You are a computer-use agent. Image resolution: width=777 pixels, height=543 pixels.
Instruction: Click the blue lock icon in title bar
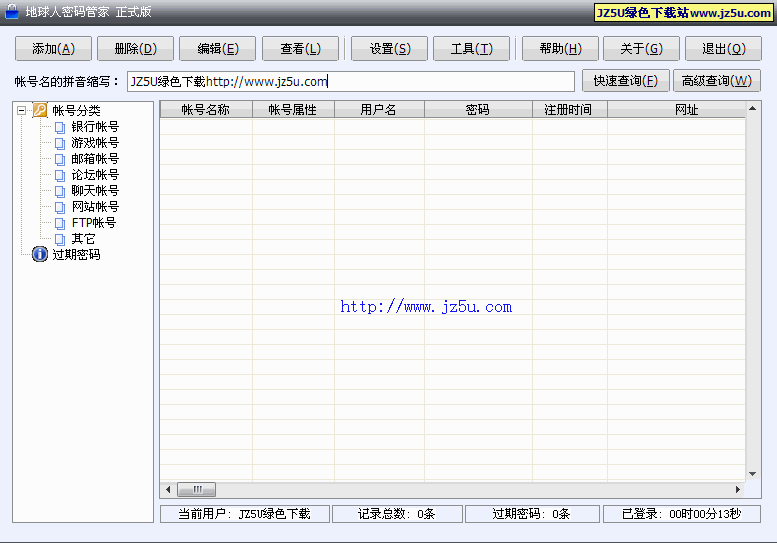tap(12, 11)
